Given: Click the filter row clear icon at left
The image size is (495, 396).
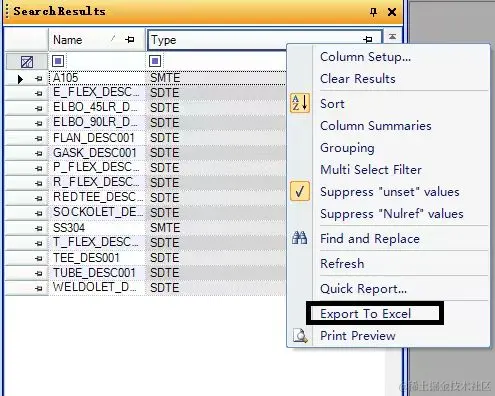Looking at the screenshot, I should 27,62.
